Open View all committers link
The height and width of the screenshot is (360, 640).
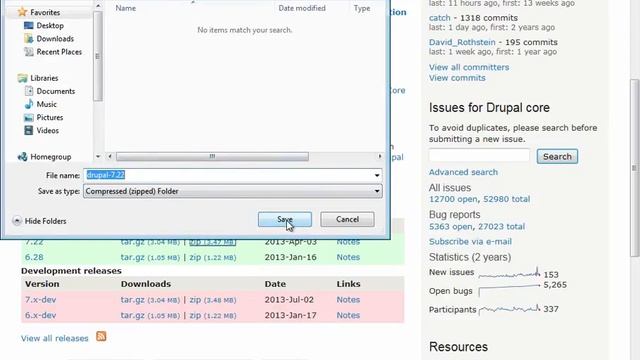point(469,67)
